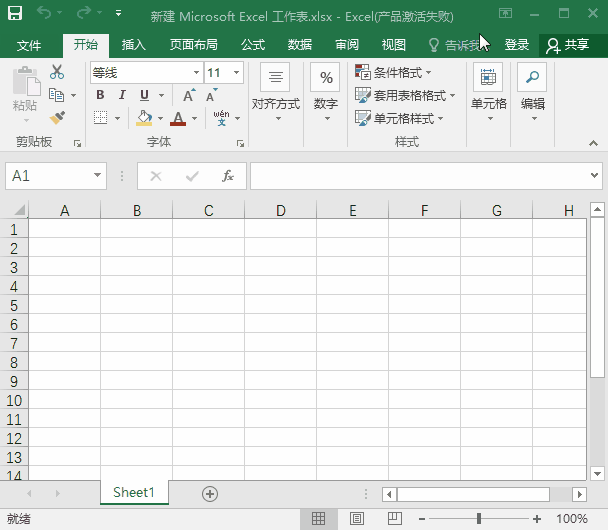Click the 共享 share button
Viewport: 608px width, 530px height.
pyautogui.click(x=568, y=45)
